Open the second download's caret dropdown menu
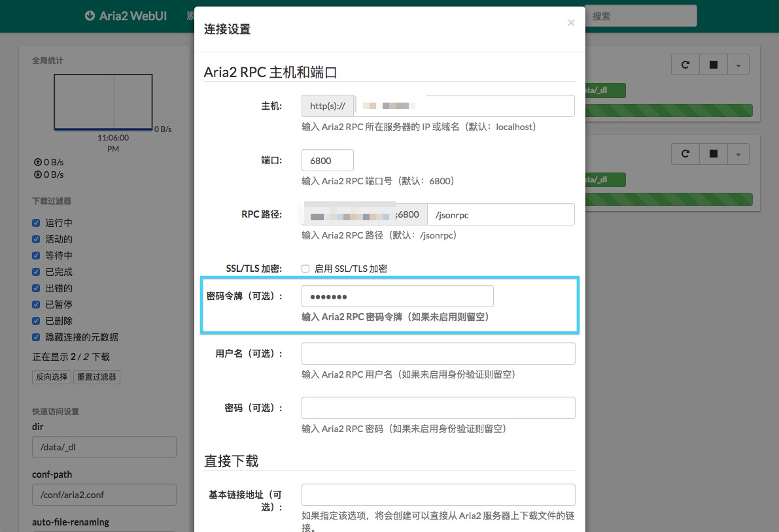 (x=738, y=154)
